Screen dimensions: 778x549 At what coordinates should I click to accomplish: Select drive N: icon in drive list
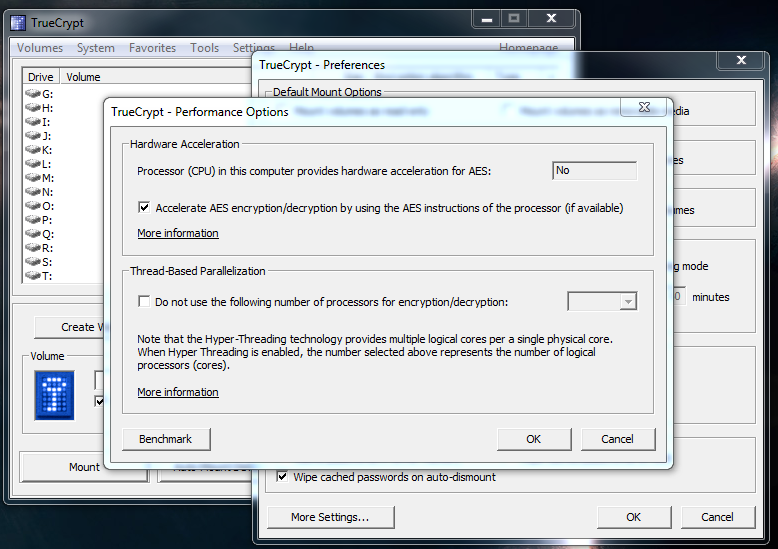pos(33,191)
